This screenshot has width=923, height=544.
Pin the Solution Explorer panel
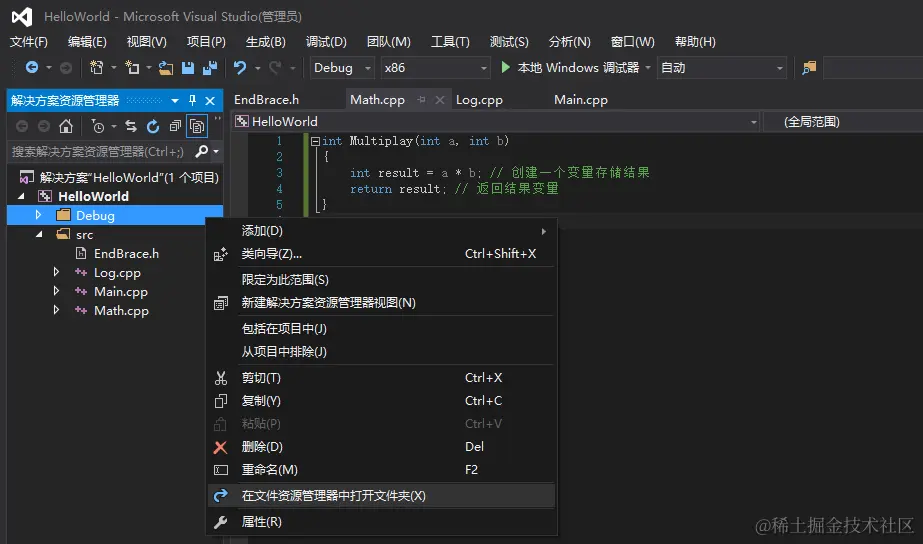click(x=192, y=101)
